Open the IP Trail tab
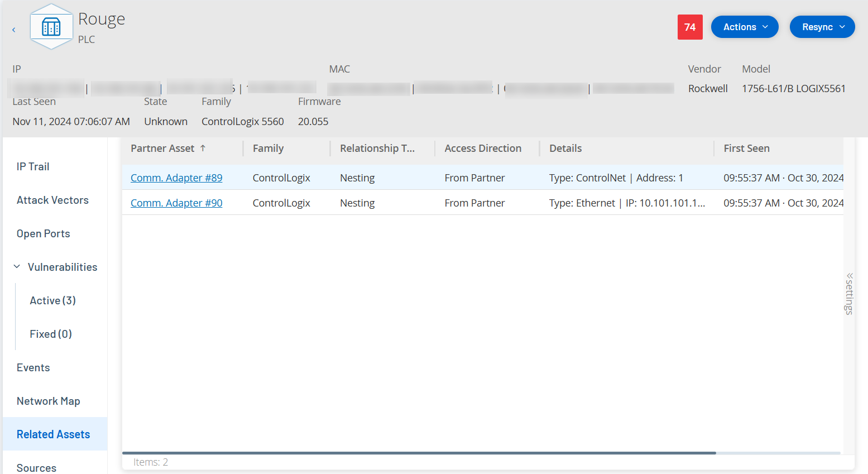The image size is (868, 474). [33, 166]
